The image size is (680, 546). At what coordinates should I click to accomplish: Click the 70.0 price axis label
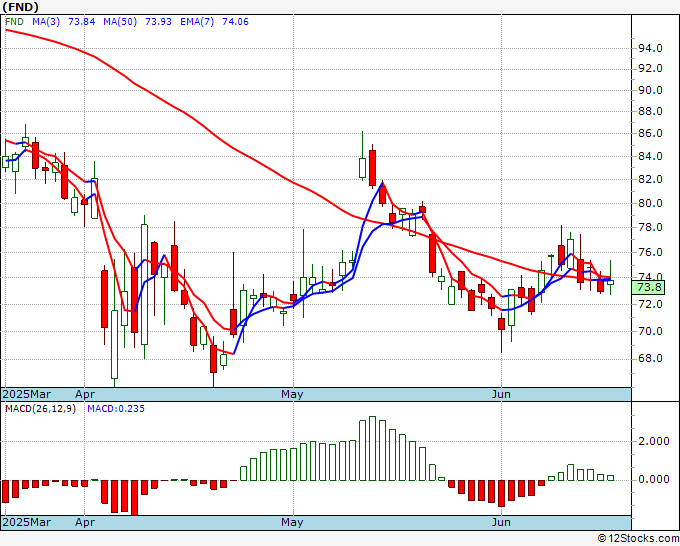(x=650, y=331)
